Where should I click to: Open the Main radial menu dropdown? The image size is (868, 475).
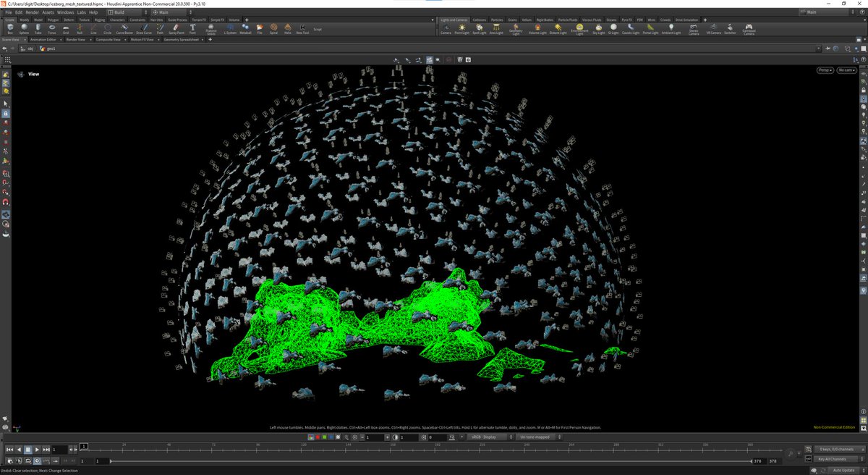click(x=173, y=12)
